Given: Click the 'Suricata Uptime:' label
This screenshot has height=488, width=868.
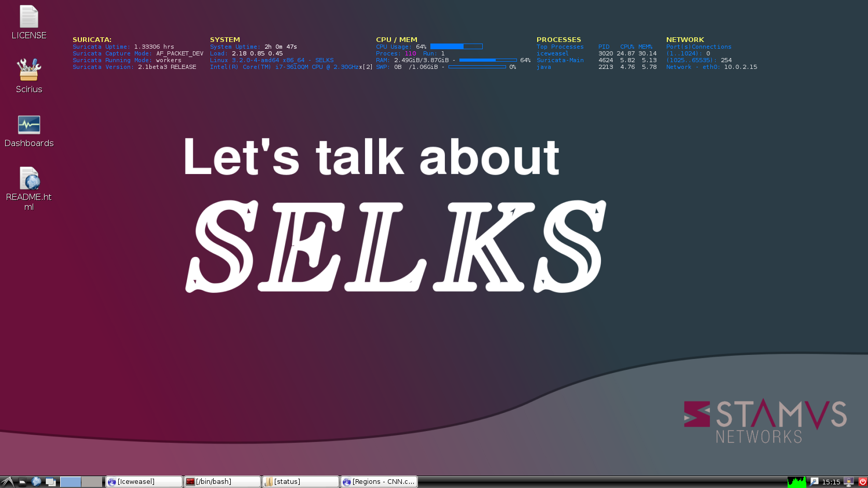Looking at the screenshot, I should (x=102, y=47).
